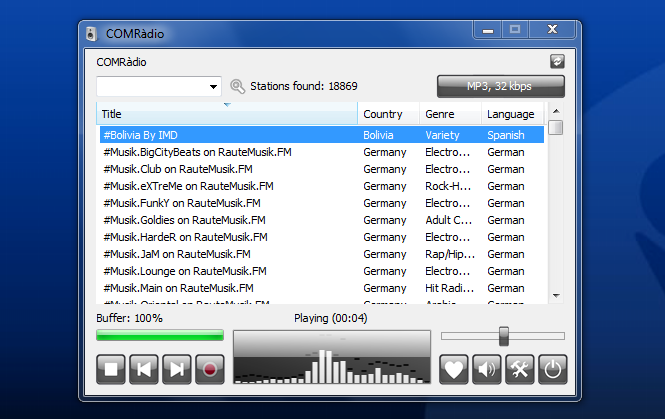Click the station list scrollbar up arrow
This screenshot has width=665, height=419.
pyautogui.click(x=555, y=112)
